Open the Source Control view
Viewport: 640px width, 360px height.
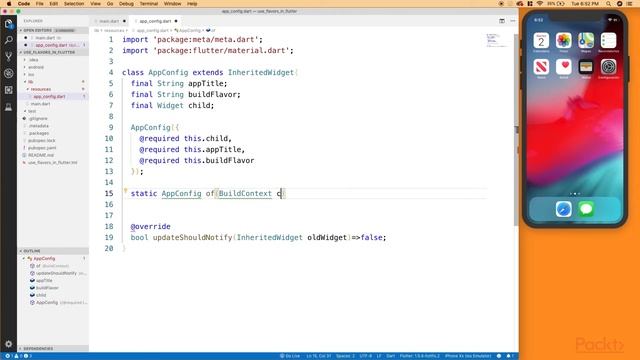pos(9,56)
